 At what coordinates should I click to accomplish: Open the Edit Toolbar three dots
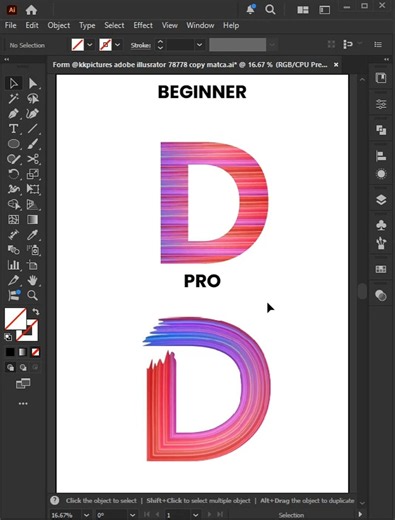[23, 404]
